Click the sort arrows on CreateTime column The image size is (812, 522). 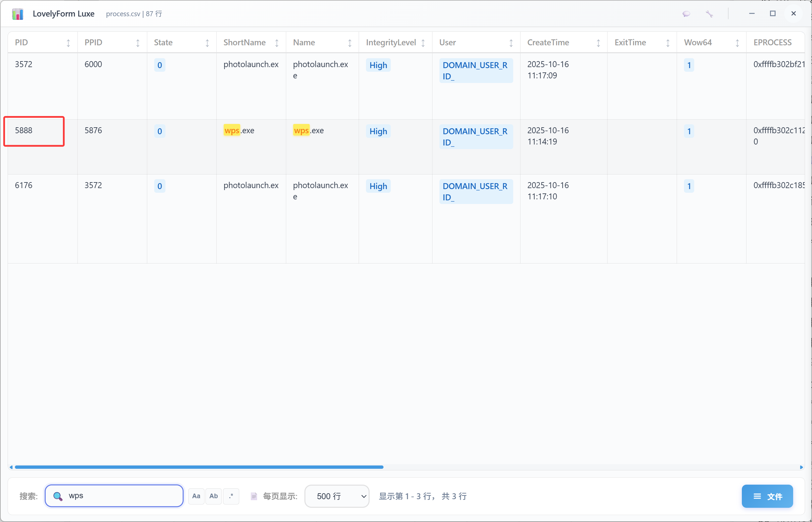click(x=598, y=43)
